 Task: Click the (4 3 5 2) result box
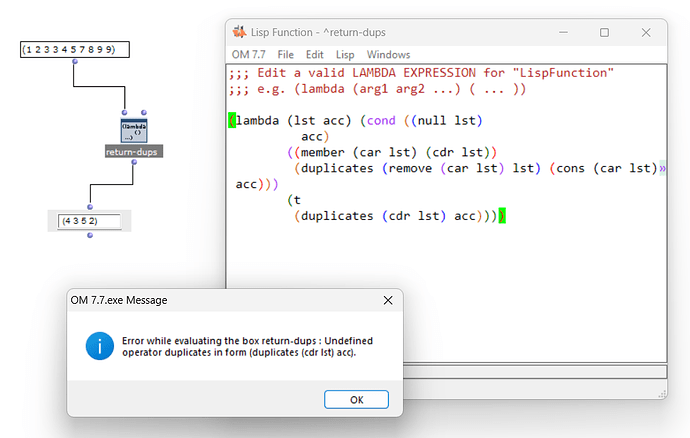coord(90,221)
